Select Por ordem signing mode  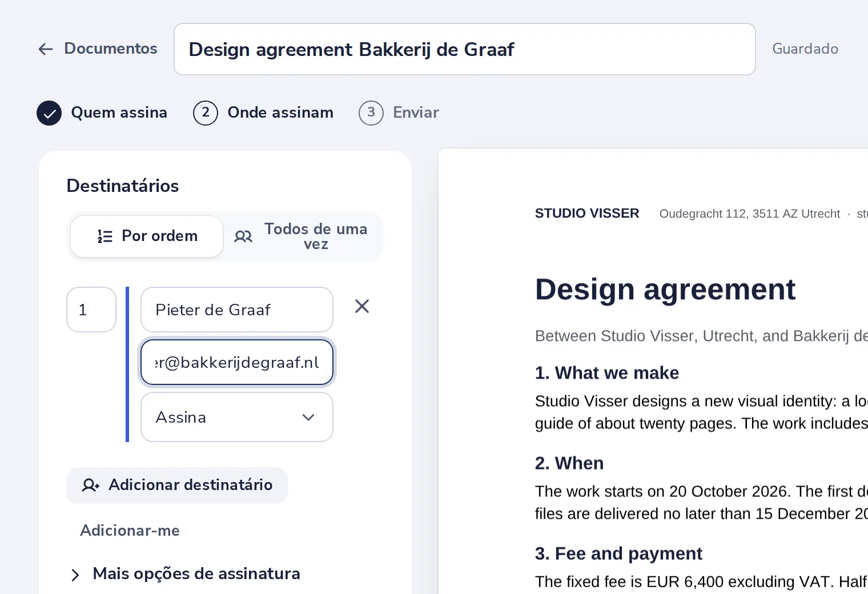click(x=147, y=236)
